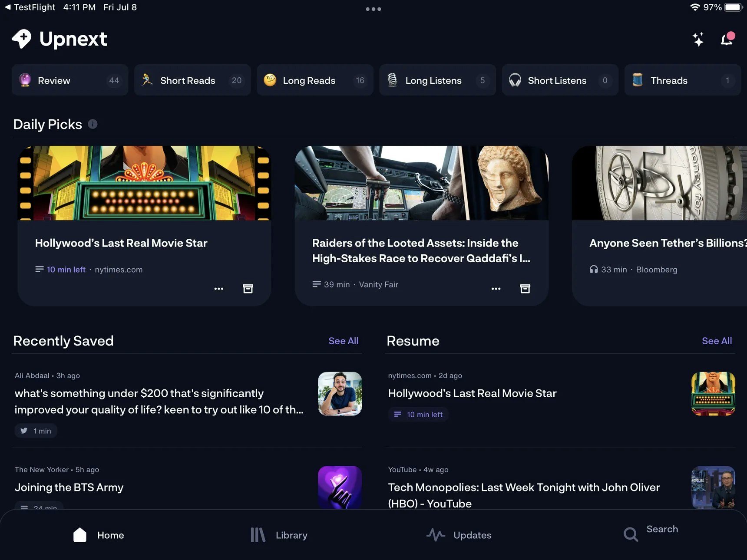
Task: Open Ali Abdaal profile thumbnail
Action: point(340,394)
